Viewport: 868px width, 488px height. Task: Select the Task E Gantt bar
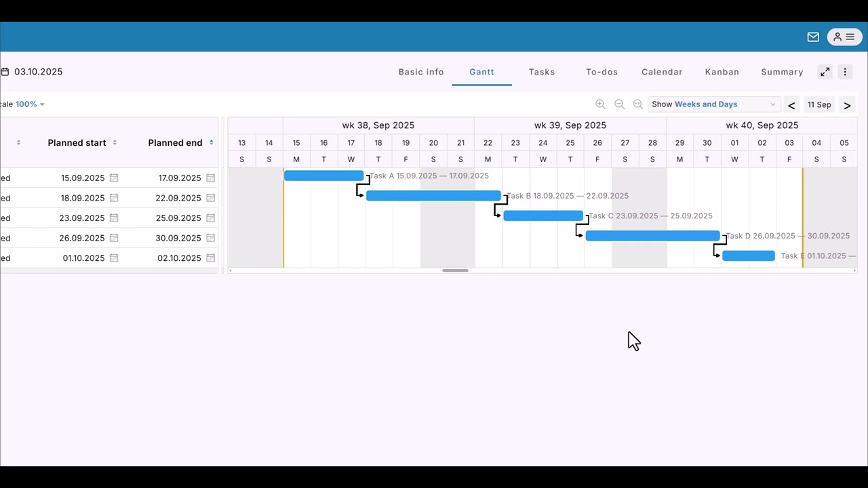coord(749,256)
